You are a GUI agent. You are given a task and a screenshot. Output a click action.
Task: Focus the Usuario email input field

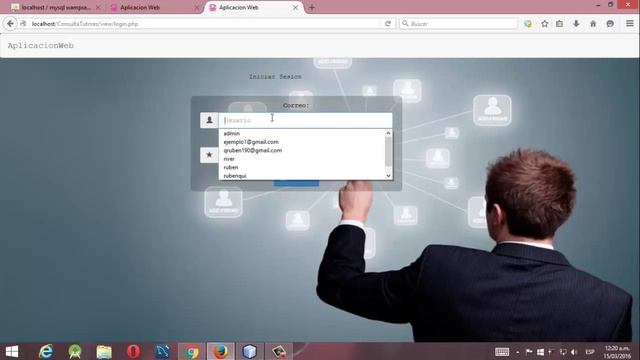coord(305,120)
